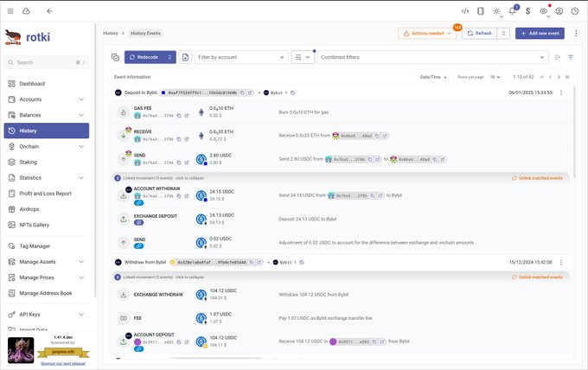Open three-dot menu for 15/12/2024 event
Viewport: 588px width, 370px height.
pos(561,263)
